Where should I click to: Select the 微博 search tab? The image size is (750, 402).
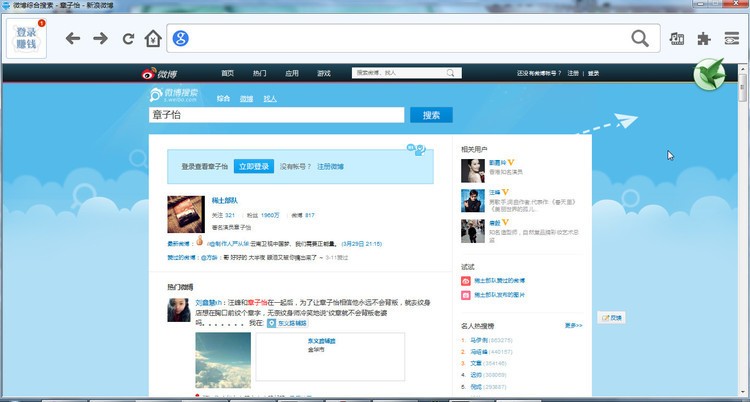246,99
